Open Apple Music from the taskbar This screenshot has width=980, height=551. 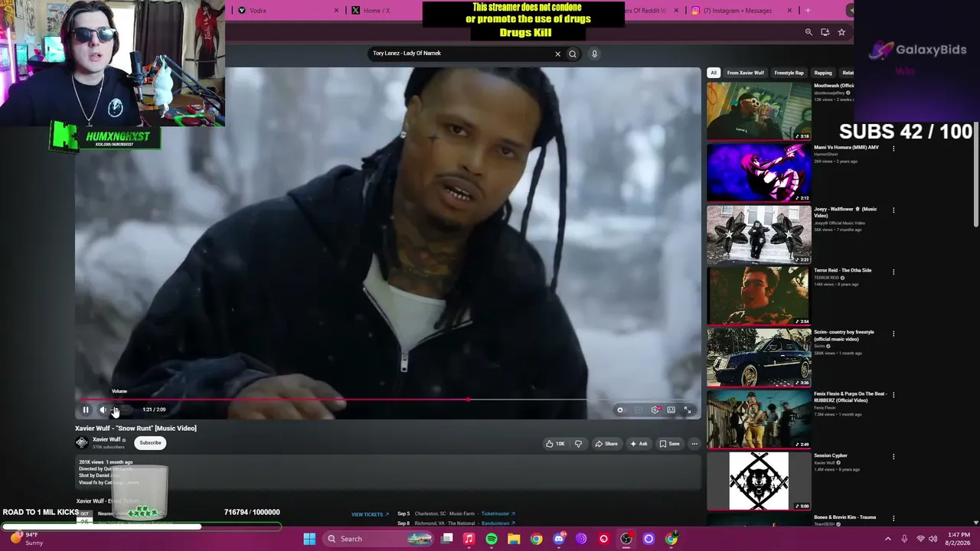469,539
